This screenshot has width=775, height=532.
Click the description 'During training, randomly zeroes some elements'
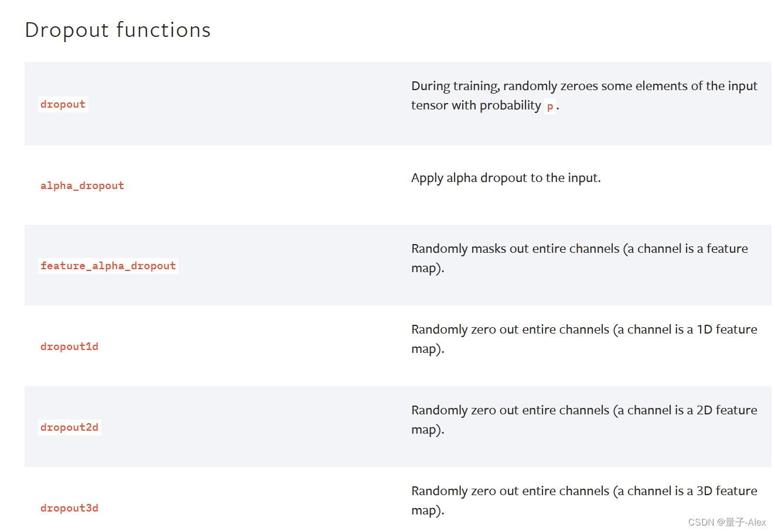pyautogui.click(x=584, y=95)
